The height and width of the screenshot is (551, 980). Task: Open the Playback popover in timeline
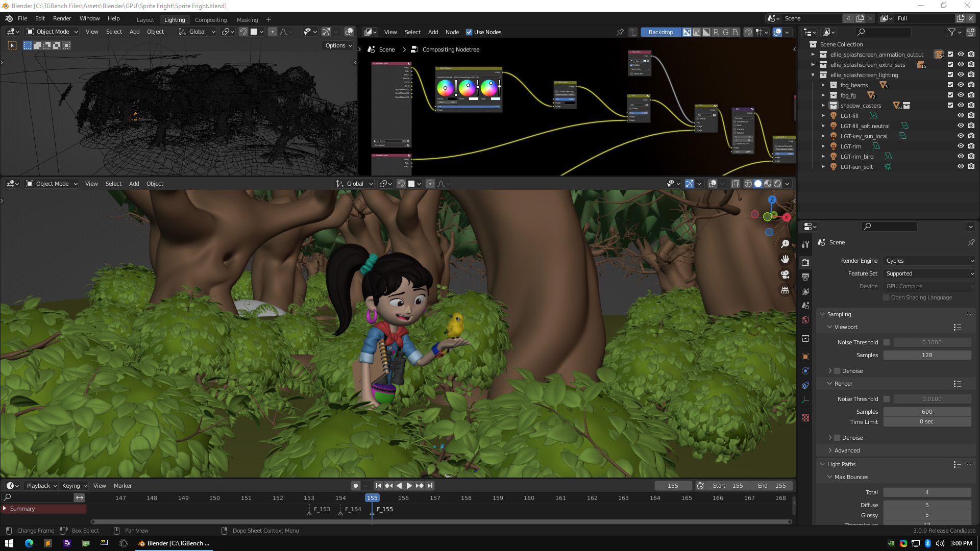point(41,486)
